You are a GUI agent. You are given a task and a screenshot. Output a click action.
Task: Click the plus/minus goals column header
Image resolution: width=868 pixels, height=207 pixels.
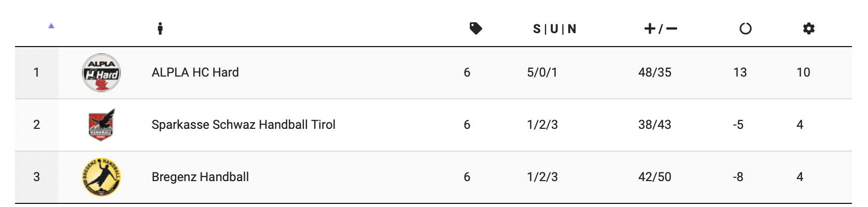(x=660, y=28)
